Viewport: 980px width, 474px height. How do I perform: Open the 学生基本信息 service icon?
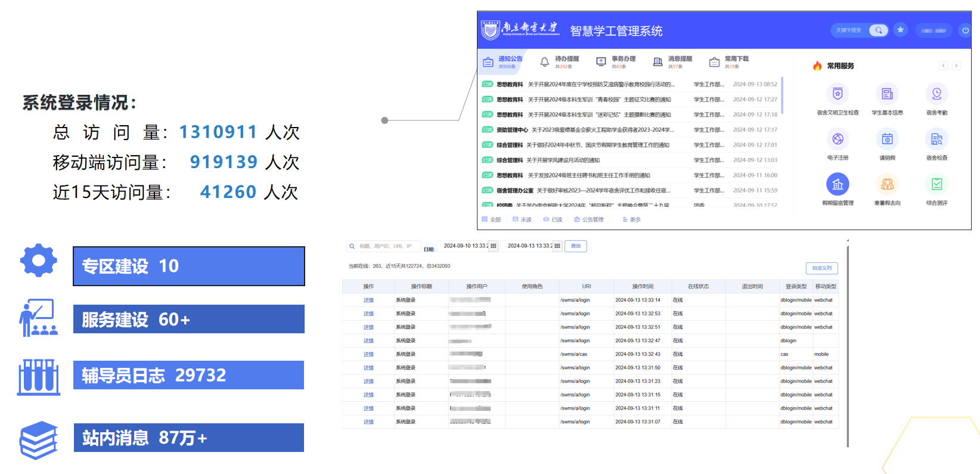[887, 94]
